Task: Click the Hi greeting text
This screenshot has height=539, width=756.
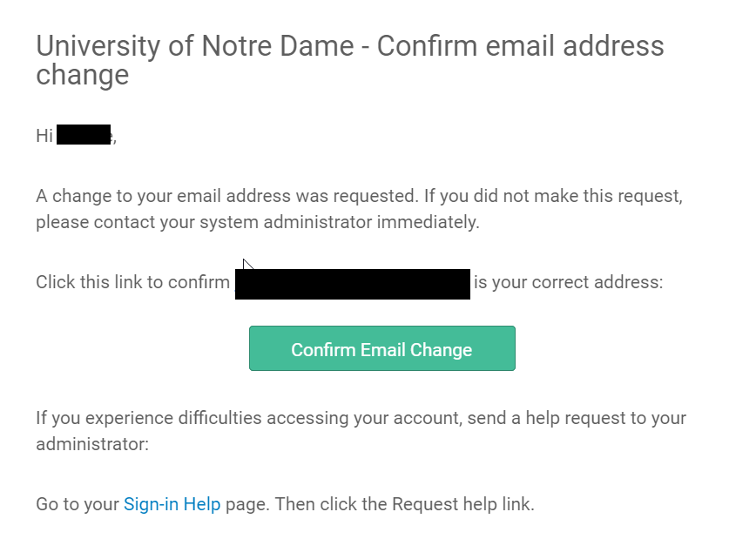Action: tap(44, 136)
